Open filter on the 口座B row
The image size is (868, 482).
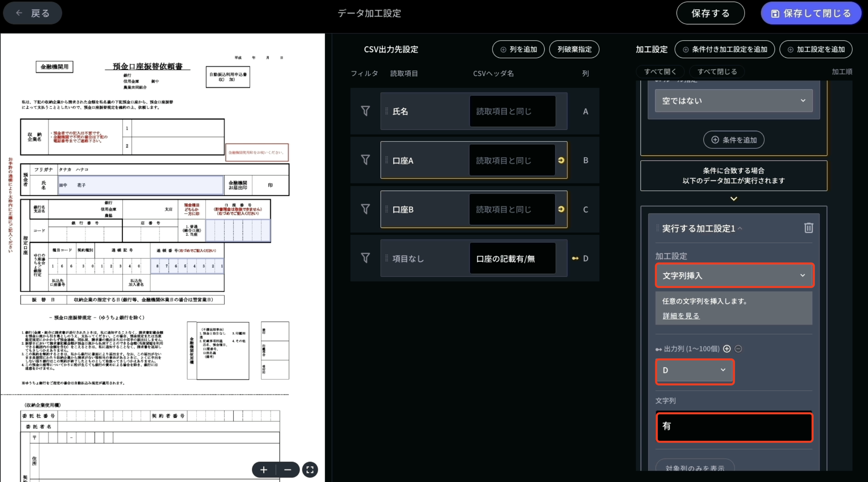point(365,209)
